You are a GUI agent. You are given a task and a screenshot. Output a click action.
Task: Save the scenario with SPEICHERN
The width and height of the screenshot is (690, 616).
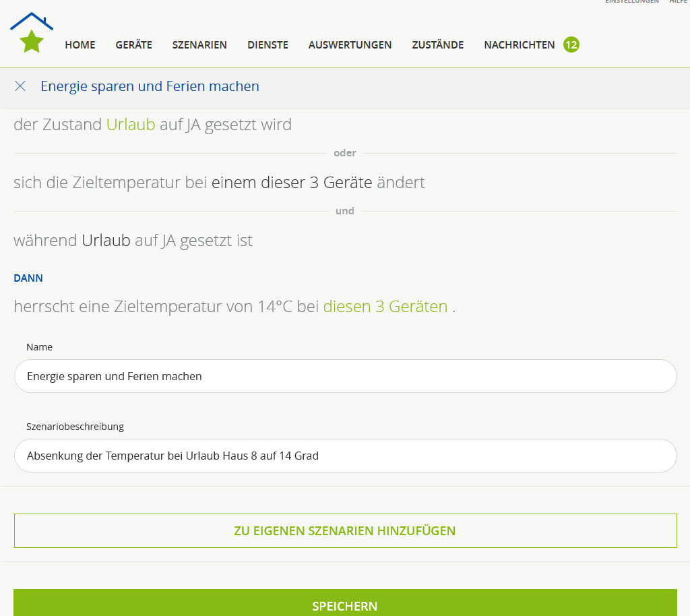(x=345, y=605)
